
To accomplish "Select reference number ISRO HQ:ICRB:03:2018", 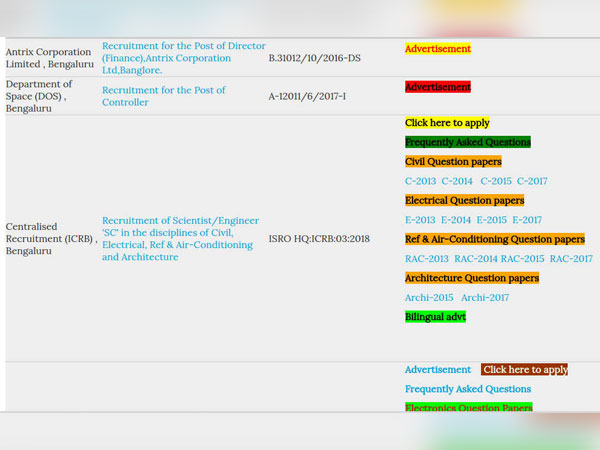I will 319,239.
